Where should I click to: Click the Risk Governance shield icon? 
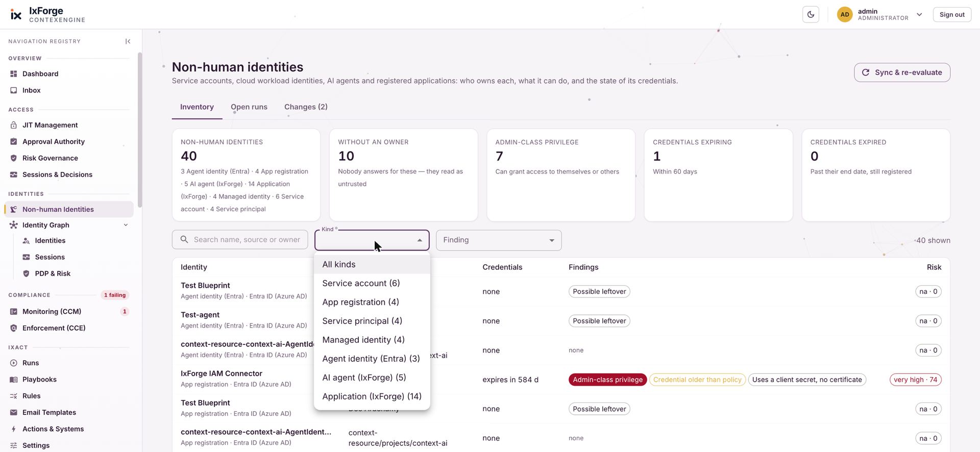point(14,158)
